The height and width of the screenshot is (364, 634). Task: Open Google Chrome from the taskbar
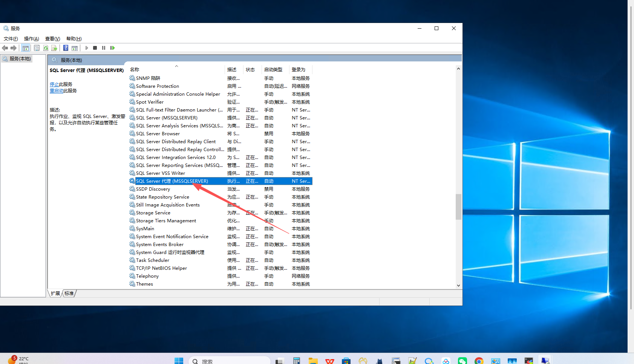click(479, 361)
